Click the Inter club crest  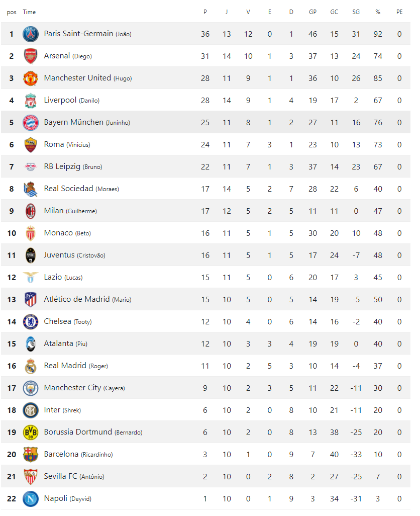31,410
